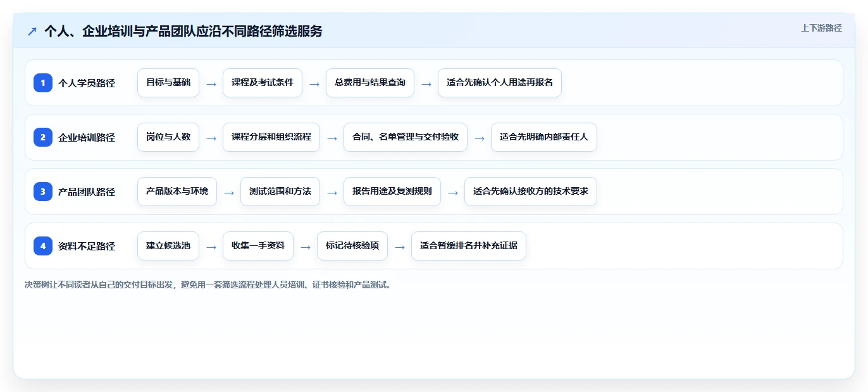Click the arrow after 标记待核验项
Screen dimensions: 868x392
click(x=400, y=247)
